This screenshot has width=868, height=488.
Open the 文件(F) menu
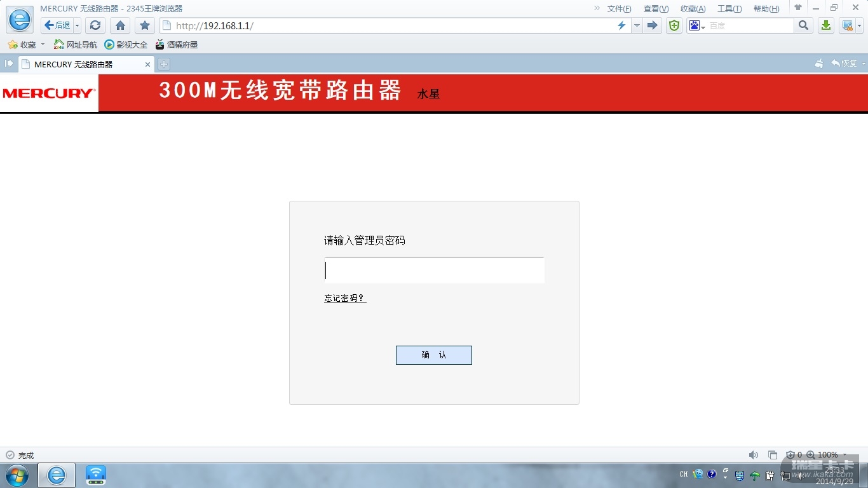[x=620, y=9]
